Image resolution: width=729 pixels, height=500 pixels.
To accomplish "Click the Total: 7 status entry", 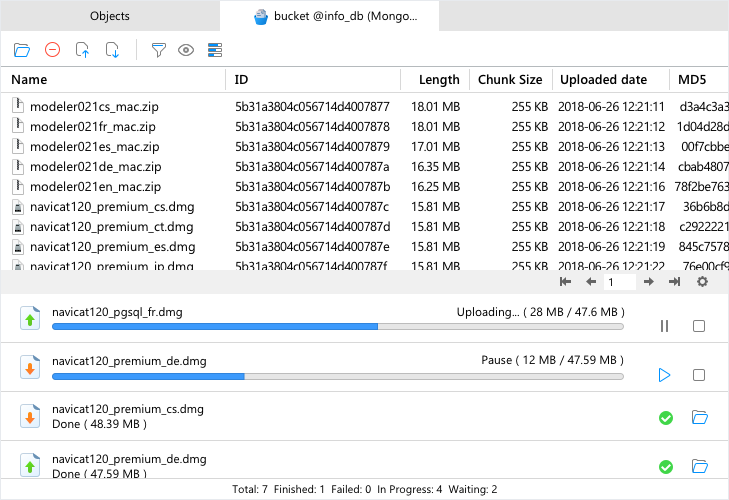I will pyautogui.click(x=250, y=489).
